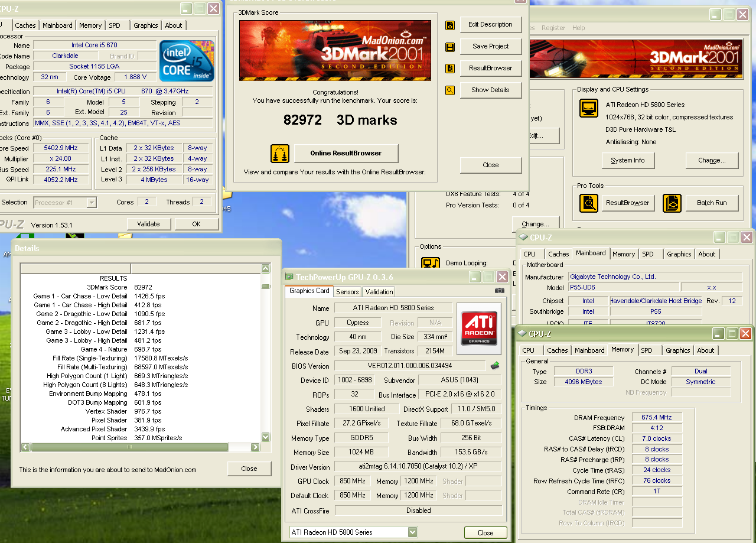The width and height of the screenshot is (756, 543).
Task: Open the Graphics tab in top-left CPU-Z
Action: click(x=146, y=25)
